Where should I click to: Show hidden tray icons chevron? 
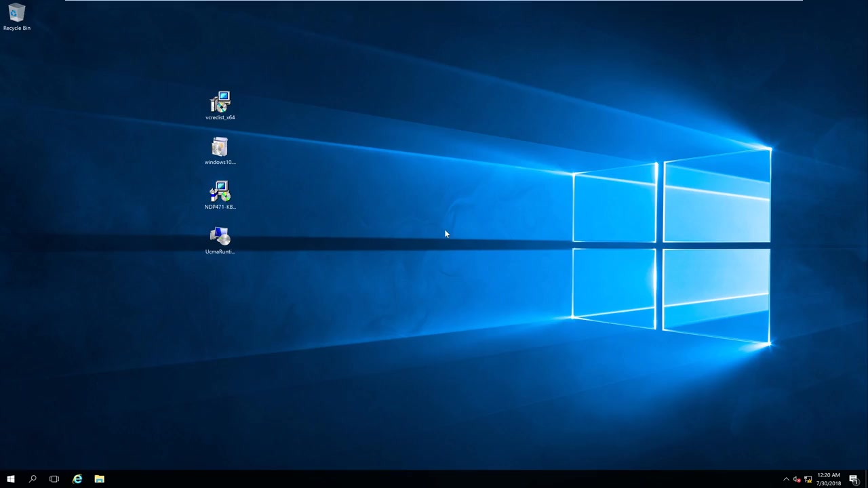(x=786, y=479)
